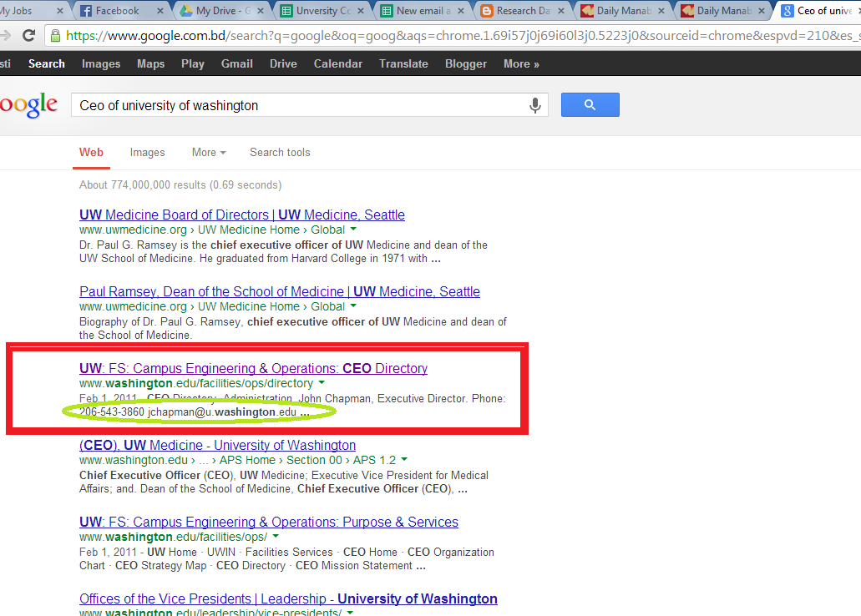Open Search tools

tap(280, 153)
